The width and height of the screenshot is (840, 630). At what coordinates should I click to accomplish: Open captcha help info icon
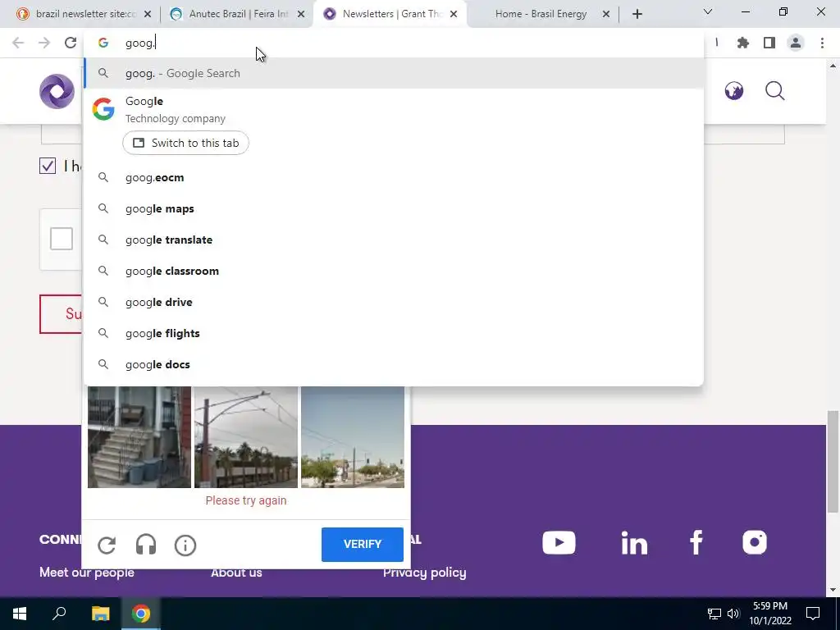185,546
